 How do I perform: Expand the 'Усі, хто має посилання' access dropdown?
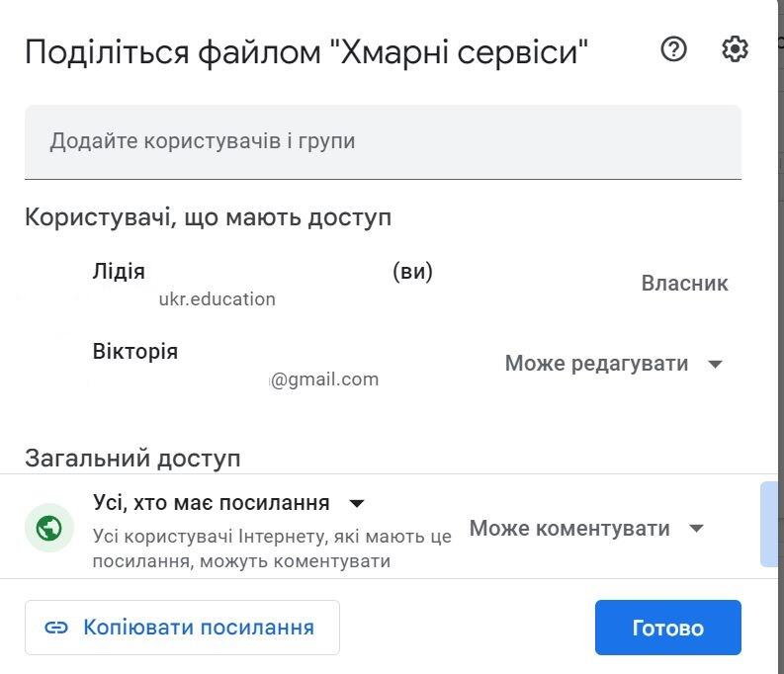[x=228, y=503]
